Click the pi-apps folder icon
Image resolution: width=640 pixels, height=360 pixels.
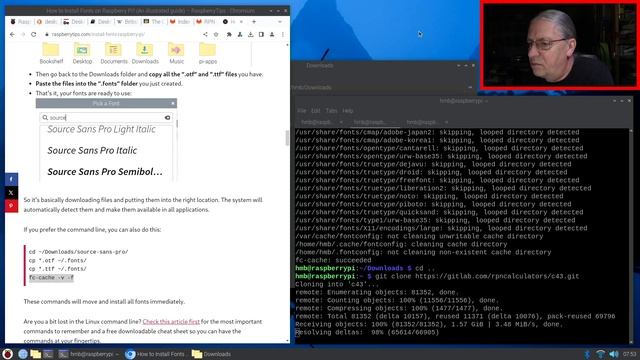[x=207, y=50]
